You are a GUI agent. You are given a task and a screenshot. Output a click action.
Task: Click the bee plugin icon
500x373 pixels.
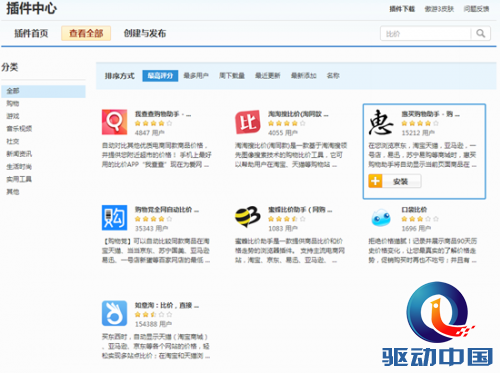[248, 217]
